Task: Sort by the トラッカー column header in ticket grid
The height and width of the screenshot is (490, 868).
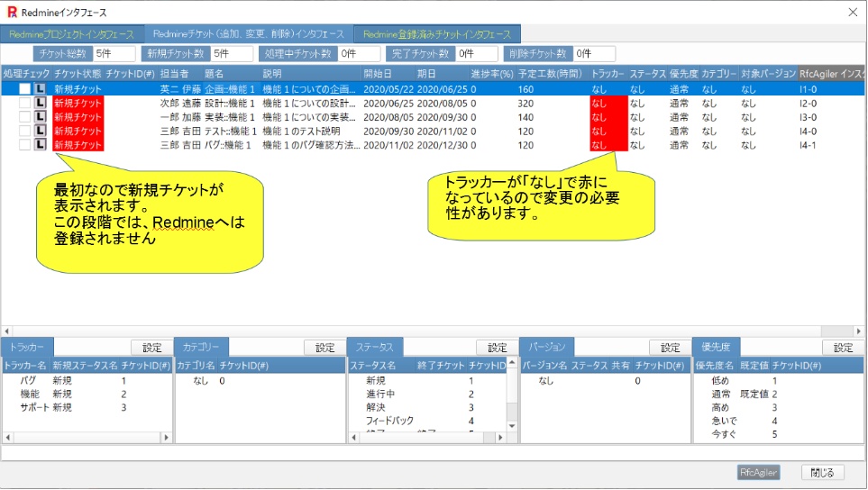Action: tap(608, 74)
